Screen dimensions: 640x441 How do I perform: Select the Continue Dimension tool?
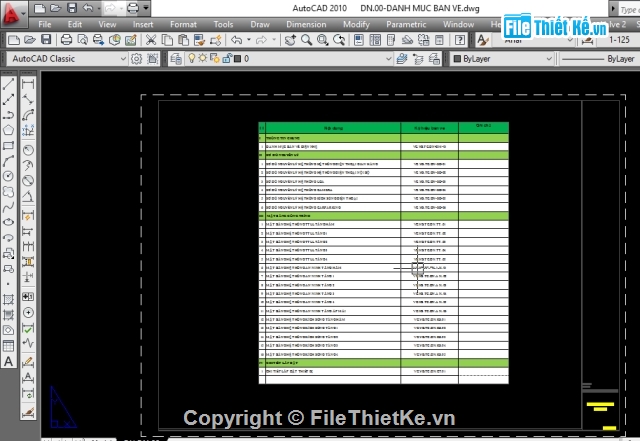[x=28, y=247]
